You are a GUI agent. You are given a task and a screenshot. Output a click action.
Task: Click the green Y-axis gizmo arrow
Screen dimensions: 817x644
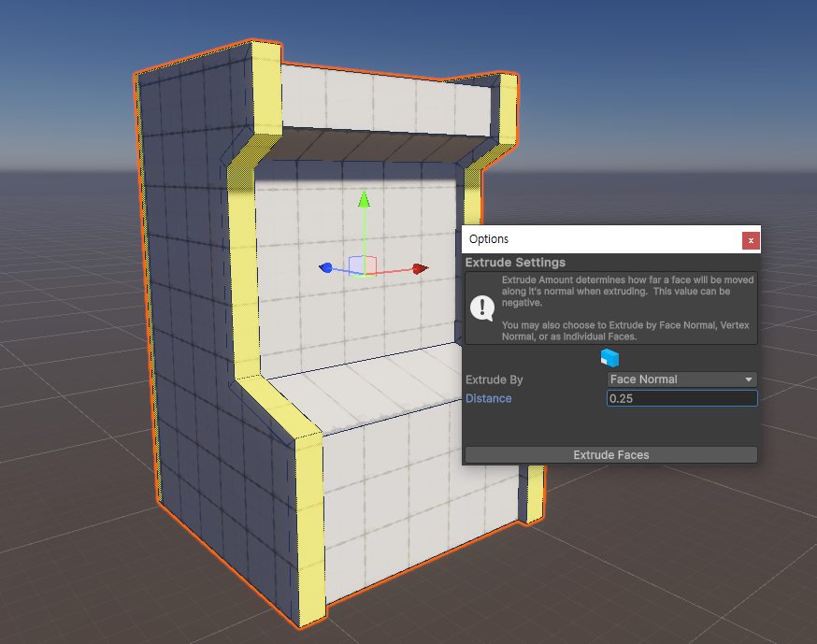[365, 199]
